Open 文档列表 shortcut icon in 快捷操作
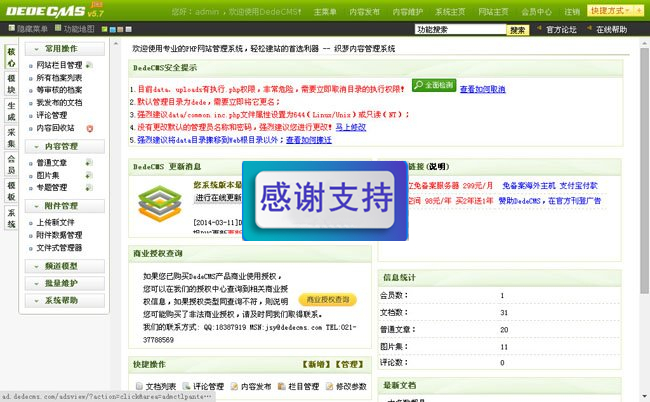The width and height of the screenshot is (650, 402). coord(139,386)
